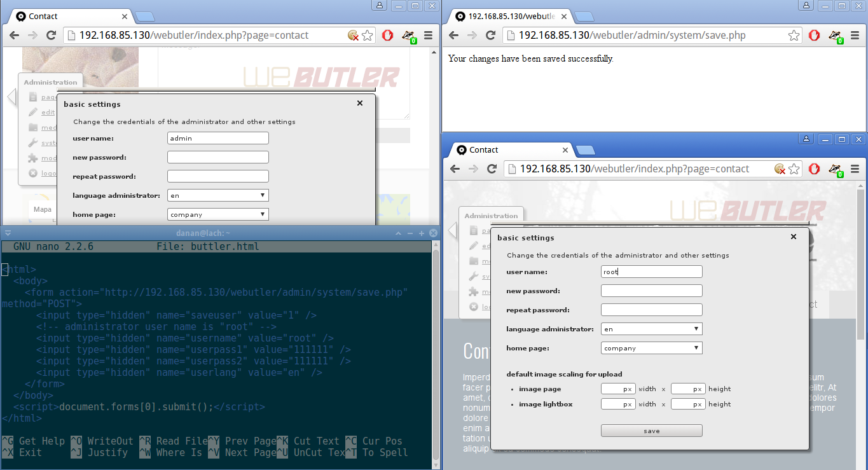Open Opera-style red extension icon in left browser

click(x=387, y=36)
